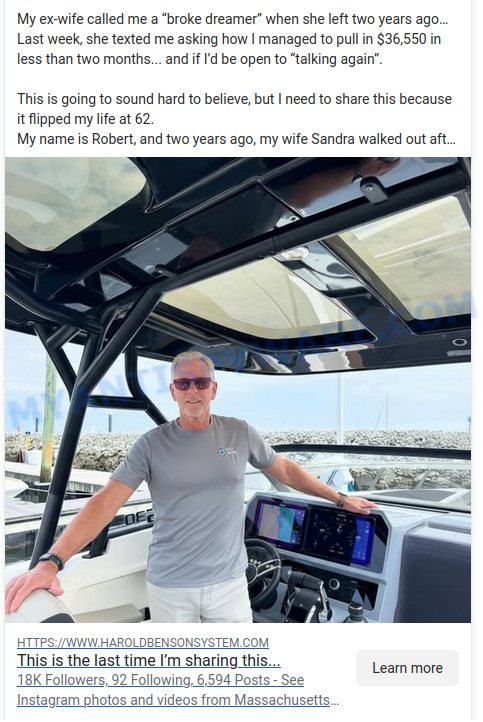Click "Instagram photos and videos from Massachusetts" line
483x722 pixels.
click(x=178, y=700)
